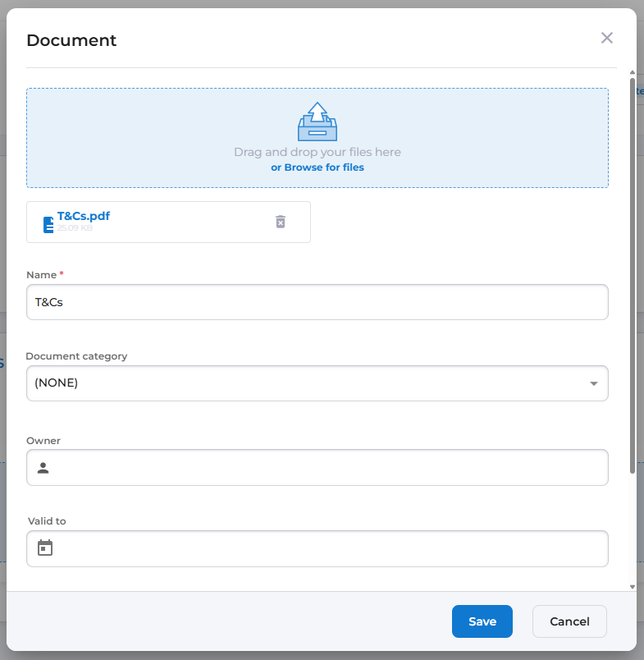This screenshot has width=644, height=660.
Task: Close the Document dialog with the X
Action: (x=607, y=38)
